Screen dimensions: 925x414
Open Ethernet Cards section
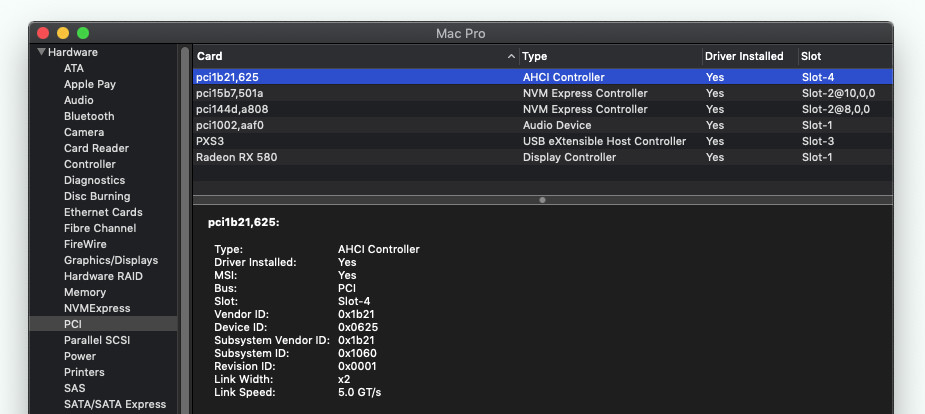(103, 212)
